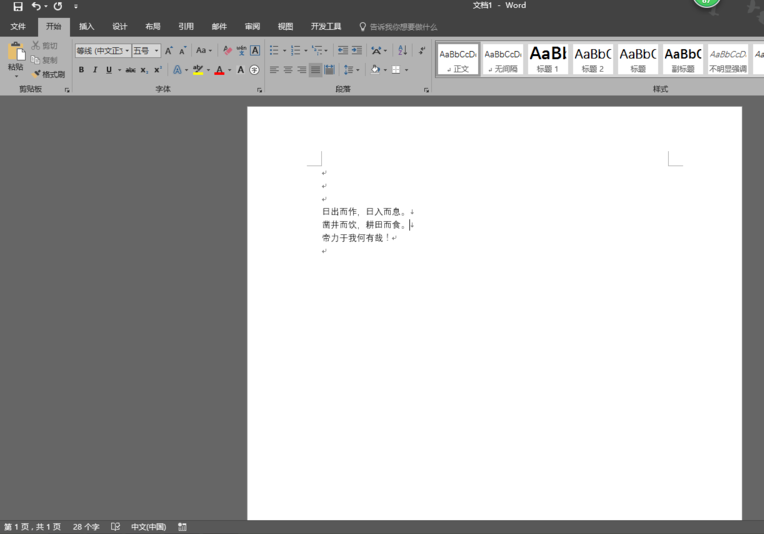The height and width of the screenshot is (534, 764).
Task: Click the macro recording icon in status bar
Action: (x=182, y=527)
